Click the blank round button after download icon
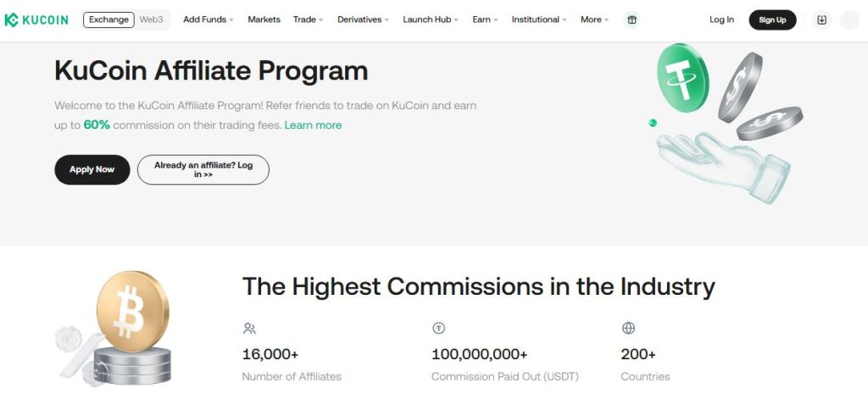Viewport: 868px width, 416px height. point(849,19)
